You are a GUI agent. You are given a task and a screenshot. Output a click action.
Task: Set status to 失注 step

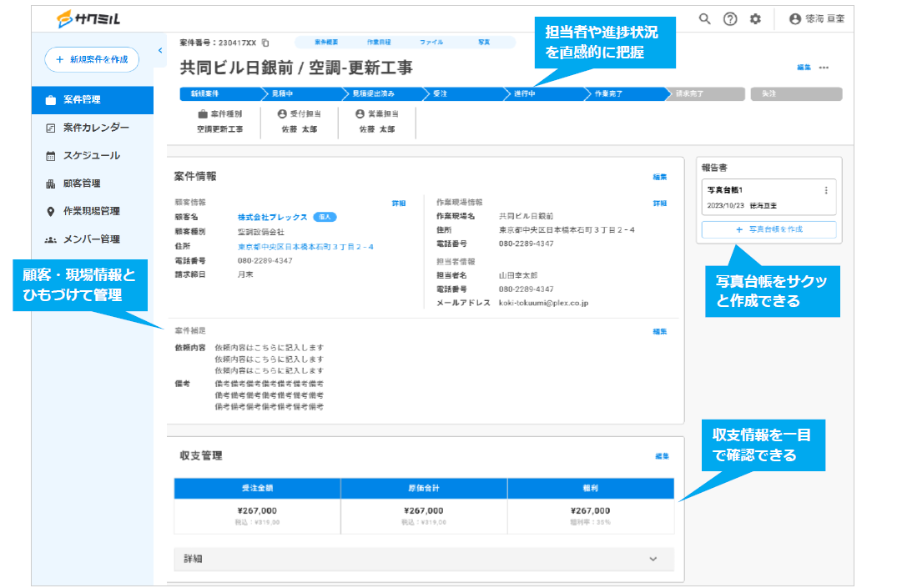(x=796, y=93)
